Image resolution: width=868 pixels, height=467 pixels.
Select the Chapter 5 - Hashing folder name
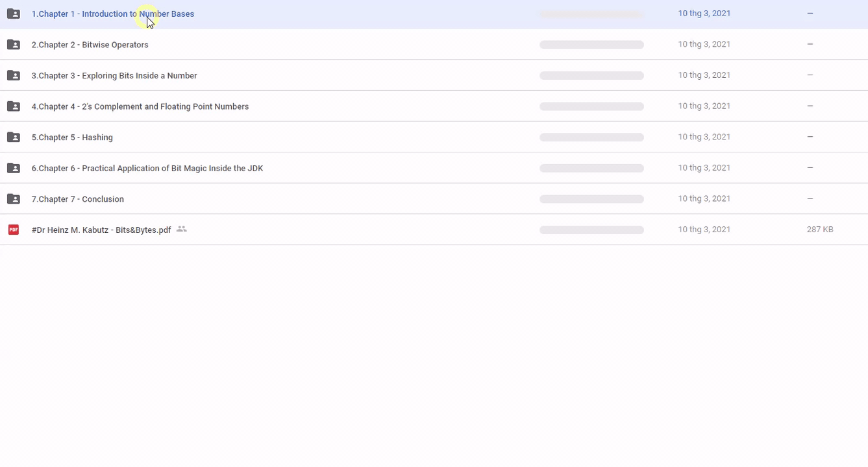(x=72, y=138)
